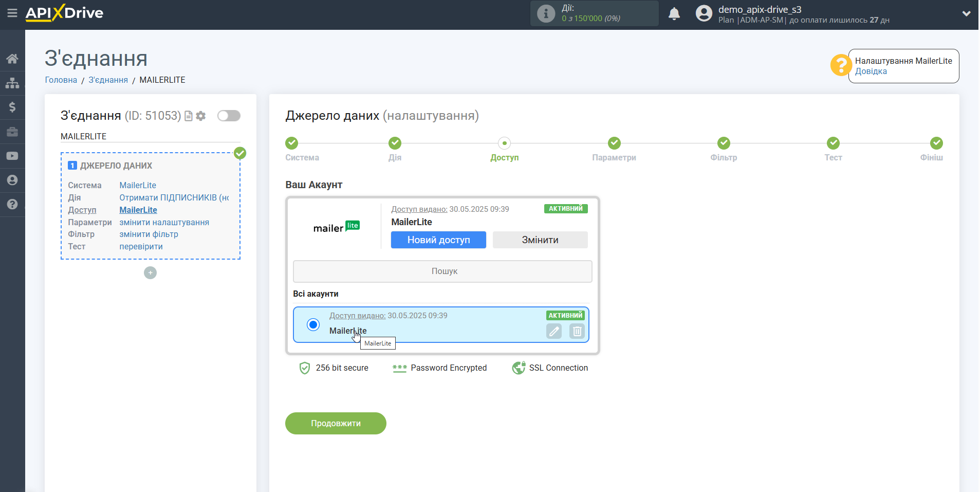Click the ДЖЕРЕЛО ДАНИХ block header
The height and width of the screenshot is (492, 980).
[116, 166]
